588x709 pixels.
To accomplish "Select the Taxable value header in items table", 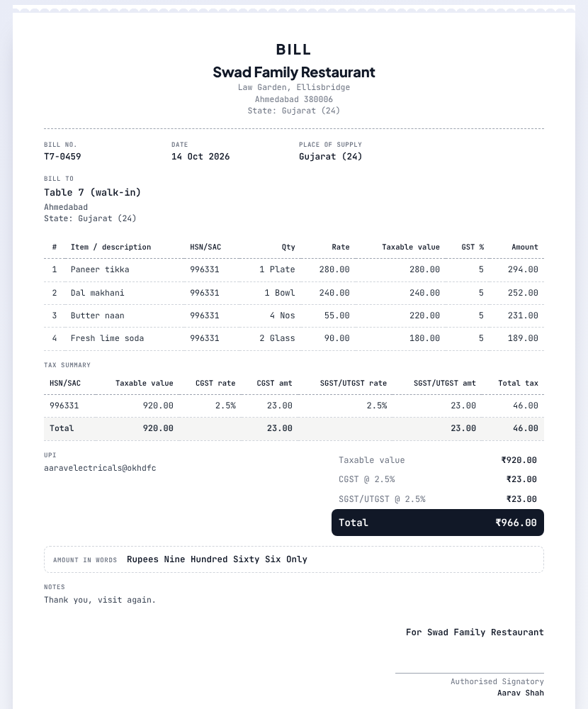I will (x=411, y=247).
